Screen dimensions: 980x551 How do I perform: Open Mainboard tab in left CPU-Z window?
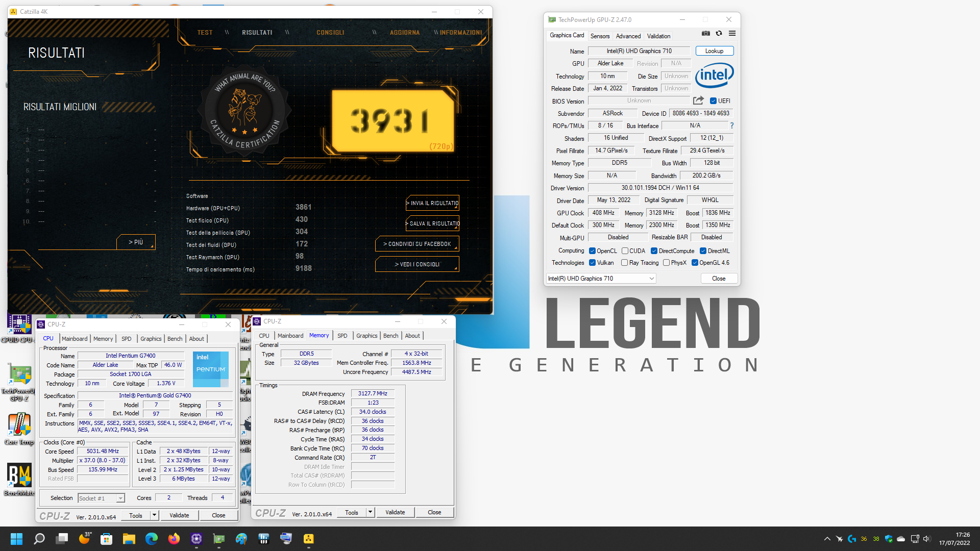coord(75,339)
